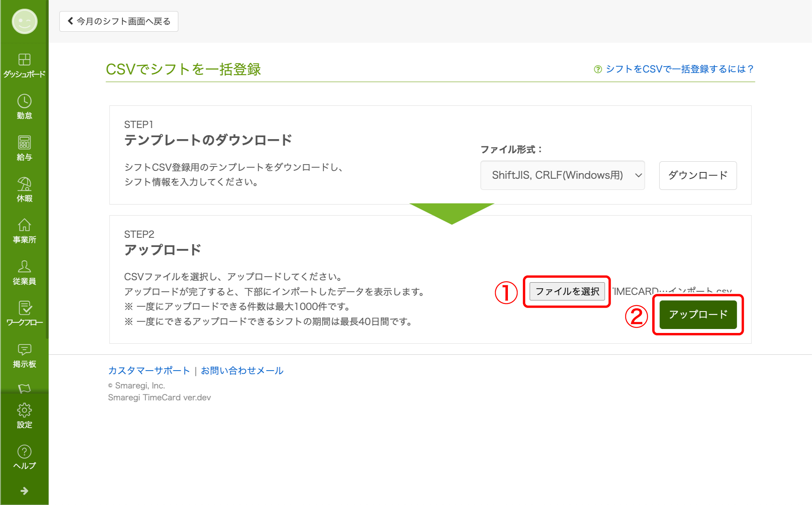Open the 掲示板 message board icon
Viewport: 812px width, 505px height.
24,350
